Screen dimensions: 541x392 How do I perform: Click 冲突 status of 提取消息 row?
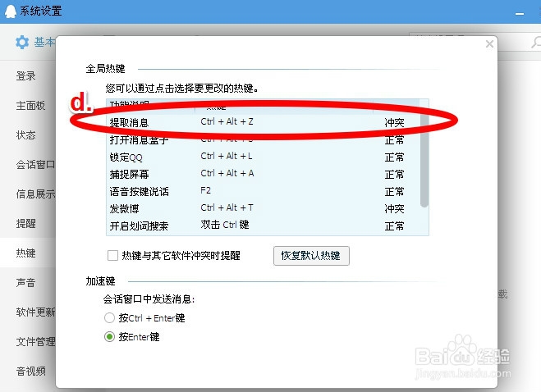[x=394, y=122]
